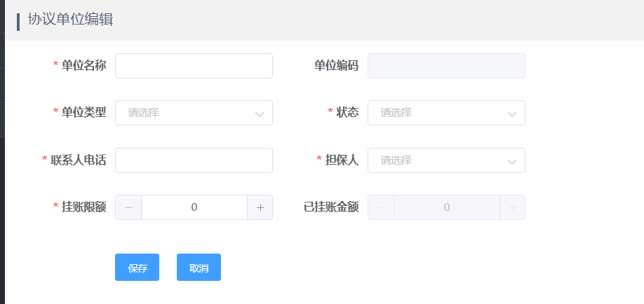Open the 担保人 select list
Image resolution: width=644 pixels, height=304 pixels.
click(x=446, y=160)
